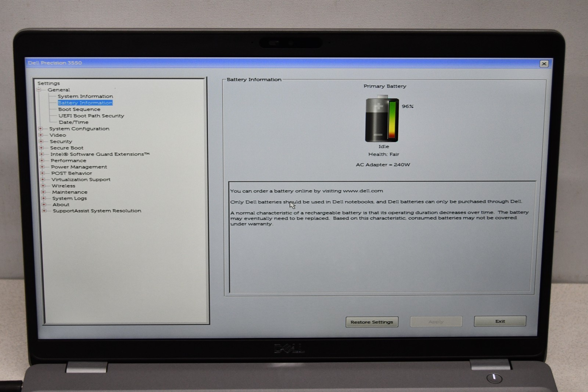Select the Video category label
The height and width of the screenshot is (392, 588).
58,135
